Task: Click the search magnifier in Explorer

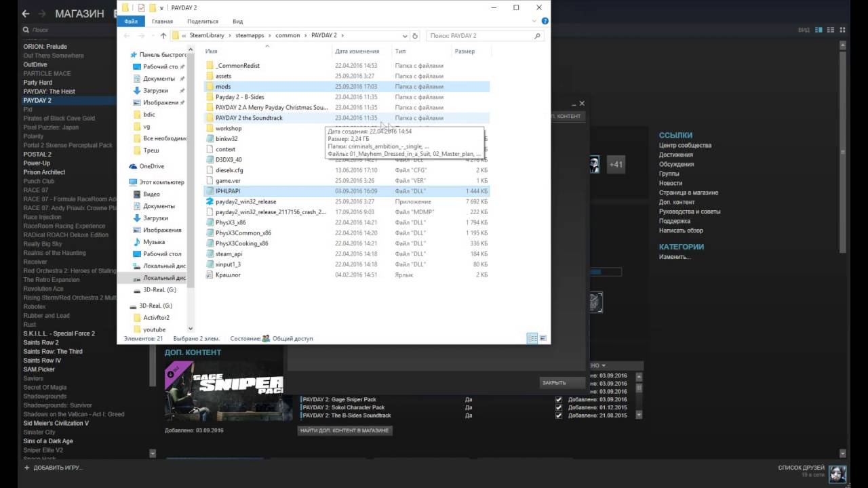Action: coord(537,35)
